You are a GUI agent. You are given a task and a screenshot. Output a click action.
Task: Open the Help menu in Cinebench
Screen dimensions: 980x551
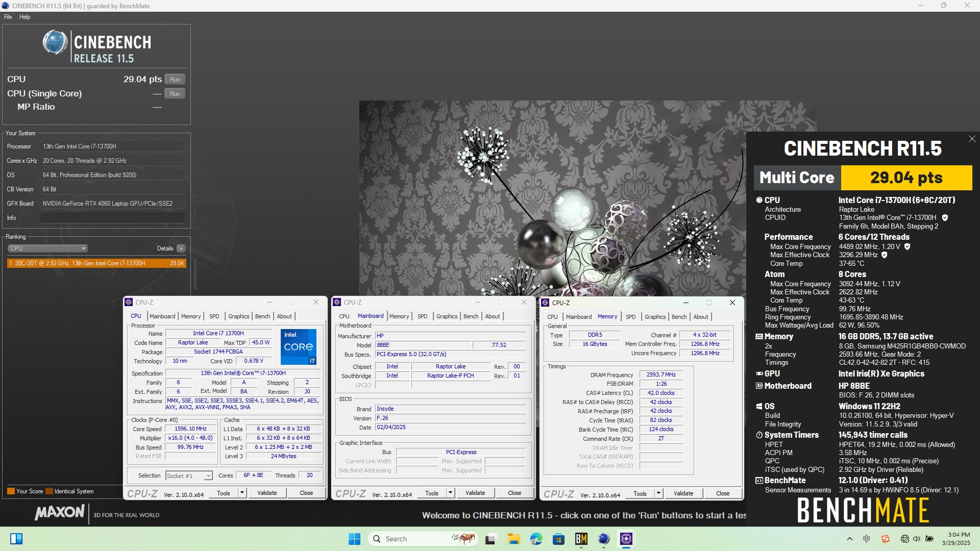(24, 17)
